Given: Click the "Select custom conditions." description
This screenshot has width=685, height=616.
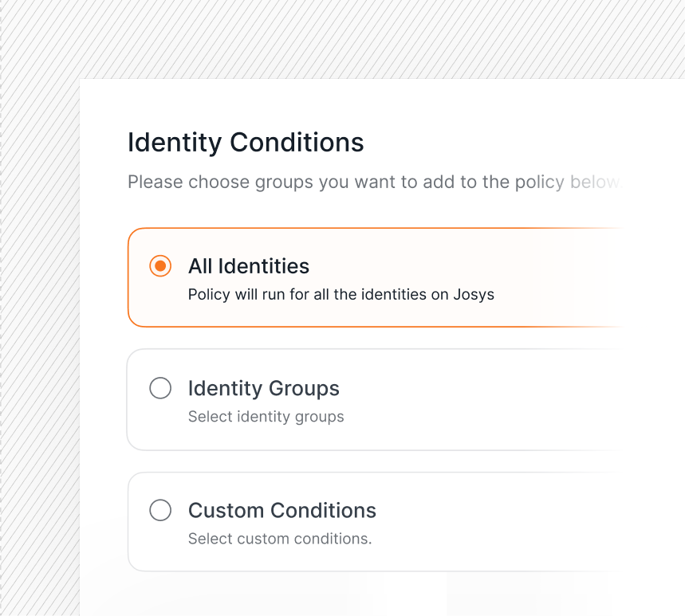Looking at the screenshot, I should click(x=280, y=539).
